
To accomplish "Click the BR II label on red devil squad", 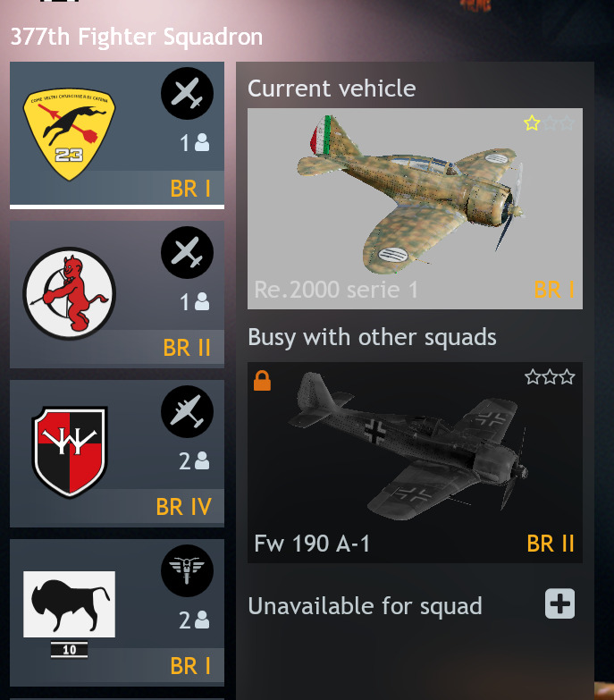I will pos(187,348).
